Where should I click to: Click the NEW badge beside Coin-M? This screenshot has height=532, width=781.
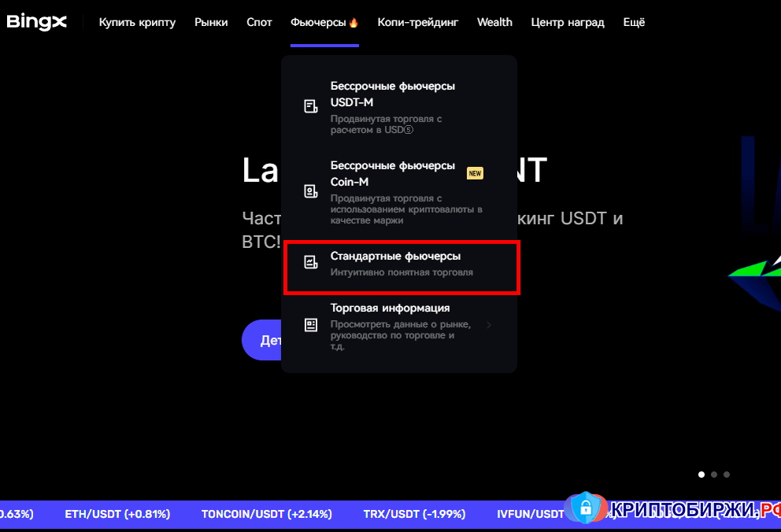point(475,173)
